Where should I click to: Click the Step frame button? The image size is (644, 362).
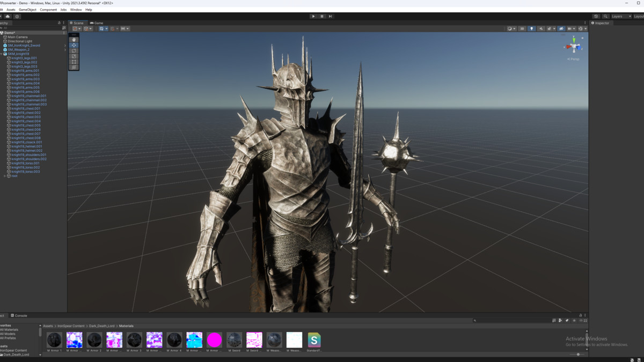coord(331,17)
